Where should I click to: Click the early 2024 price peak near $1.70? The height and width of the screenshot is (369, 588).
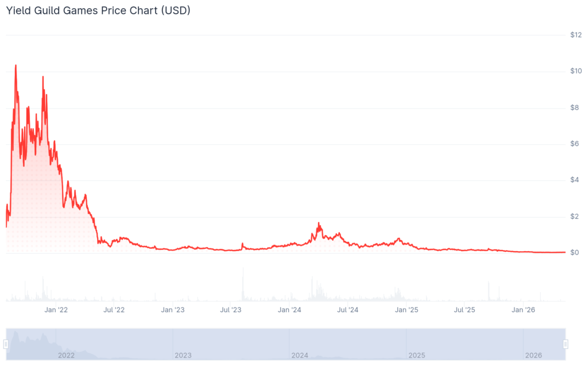[319, 224]
